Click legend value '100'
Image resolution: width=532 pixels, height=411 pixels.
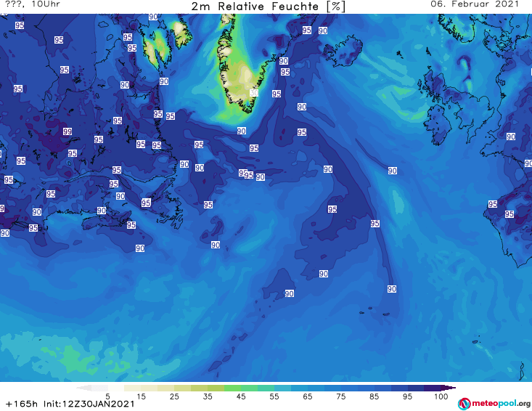(x=441, y=396)
